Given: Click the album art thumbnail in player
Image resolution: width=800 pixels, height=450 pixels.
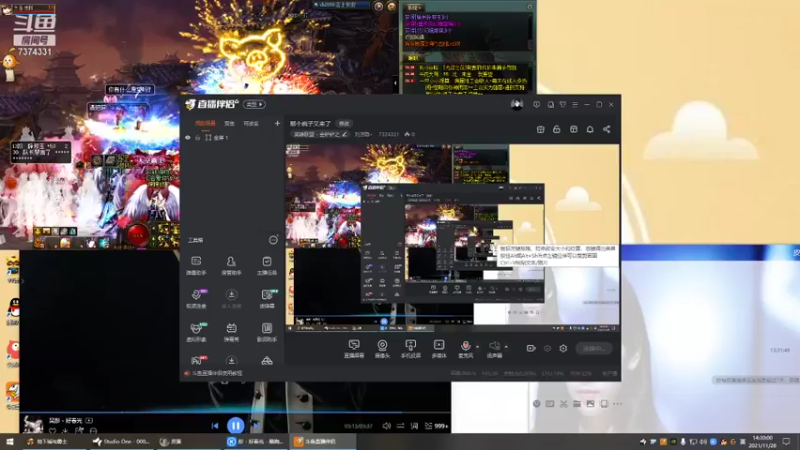Looking at the screenshot, I should 33,425.
